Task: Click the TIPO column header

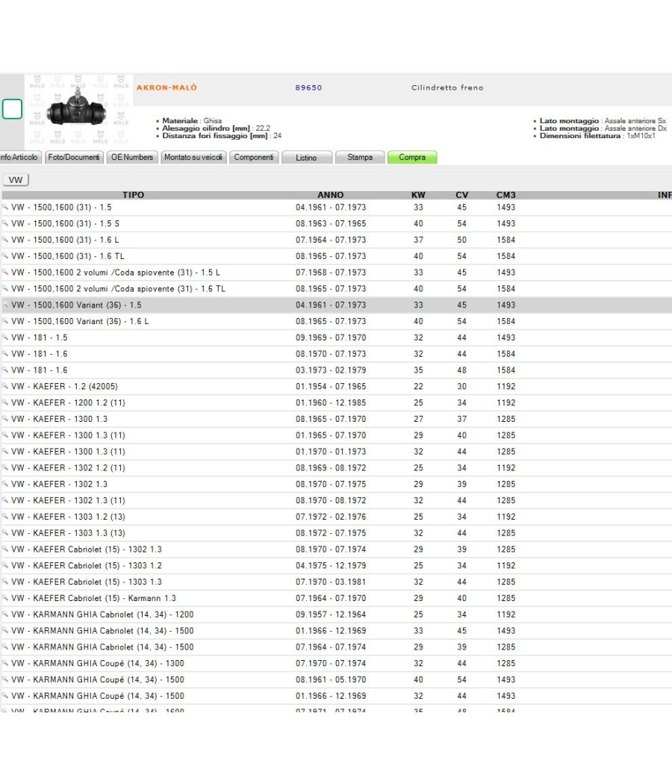Action: (133, 195)
